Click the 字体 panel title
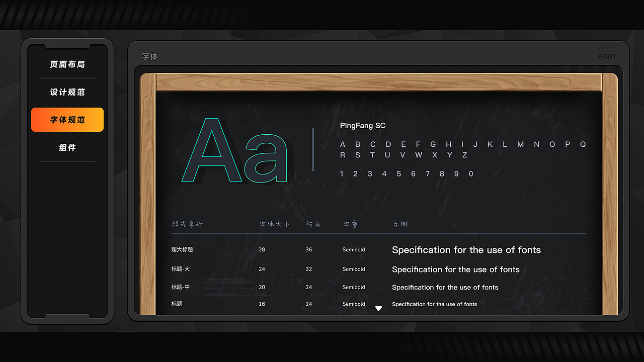The width and height of the screenshot is (644, 362). point(150,56)
